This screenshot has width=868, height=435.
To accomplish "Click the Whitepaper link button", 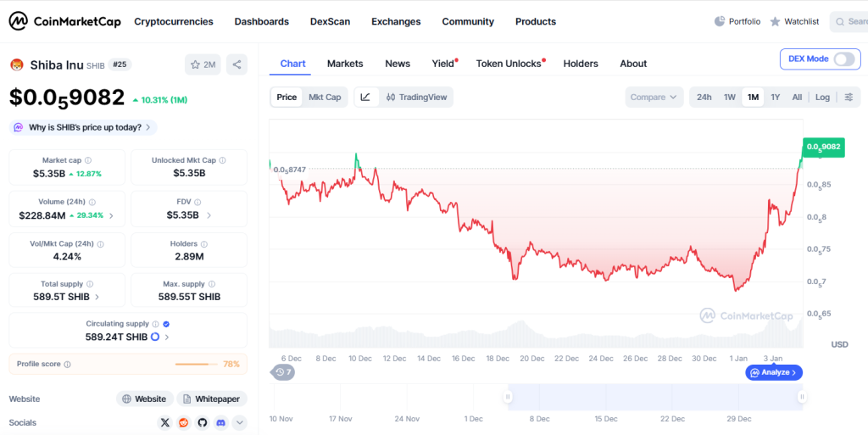I will [210, 399].
